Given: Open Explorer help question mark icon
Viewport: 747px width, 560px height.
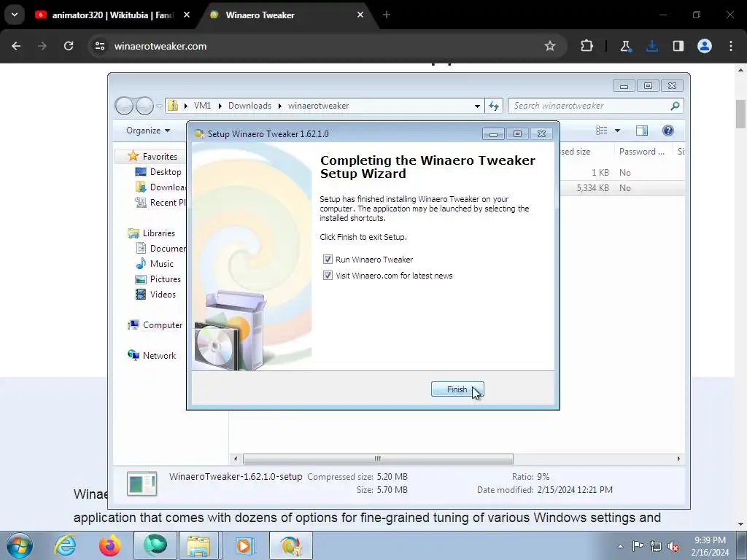Looking at the screenshot, I should 668,131.
